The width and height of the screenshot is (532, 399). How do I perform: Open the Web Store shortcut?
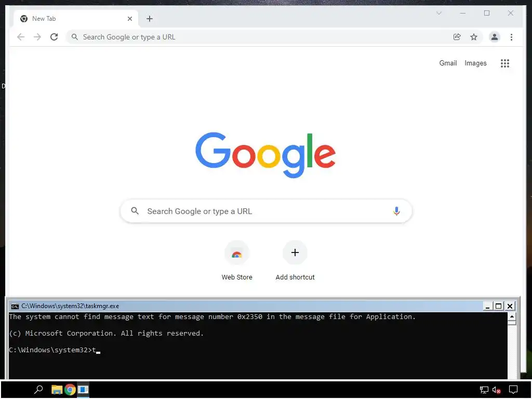click(x=237, y=261)
